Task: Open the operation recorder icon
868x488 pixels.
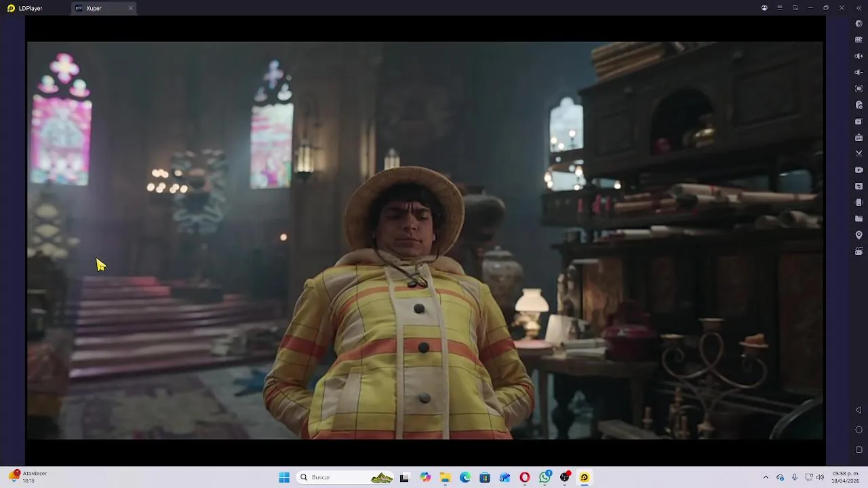Action: click(859, 105)
